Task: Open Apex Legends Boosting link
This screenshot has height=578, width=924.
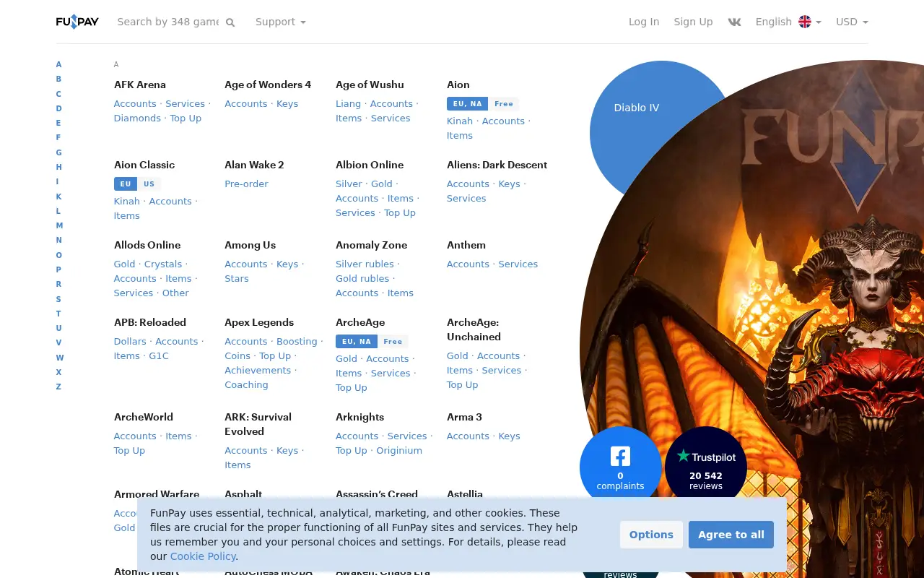Action: pyautogui.click(x=297, y=342)
